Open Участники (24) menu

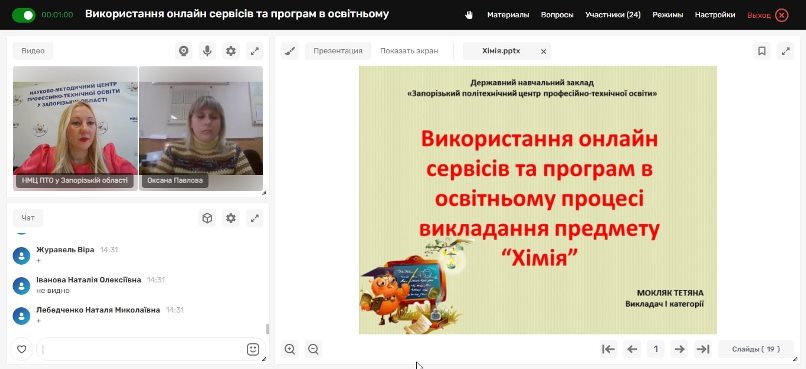pyautogui.click(x=613, y=15)
